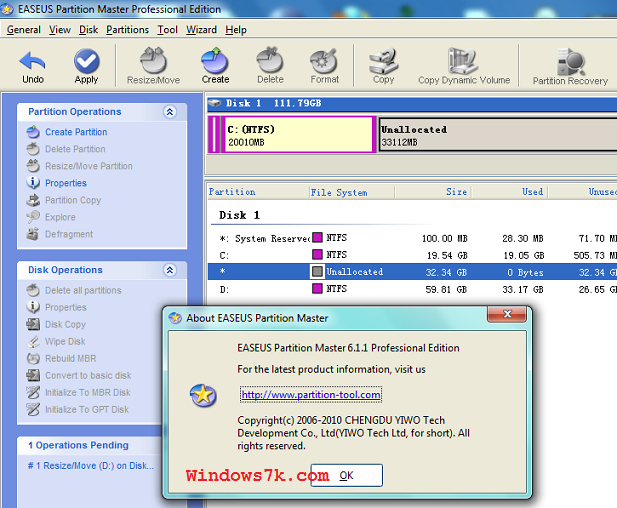Open the Help menu
Screen dimensions: 617x508
click(236, 30)
